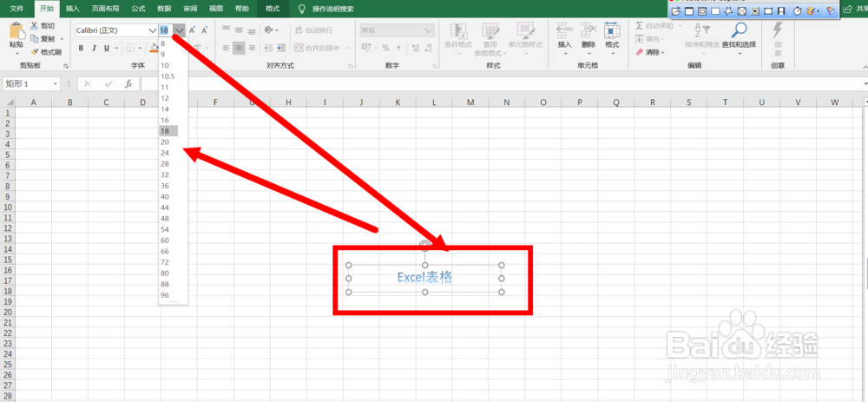Collapse the ribbon with the chevron
This screenshot has width=868, height=402.
pyautogui.click(x=865, y=66)
